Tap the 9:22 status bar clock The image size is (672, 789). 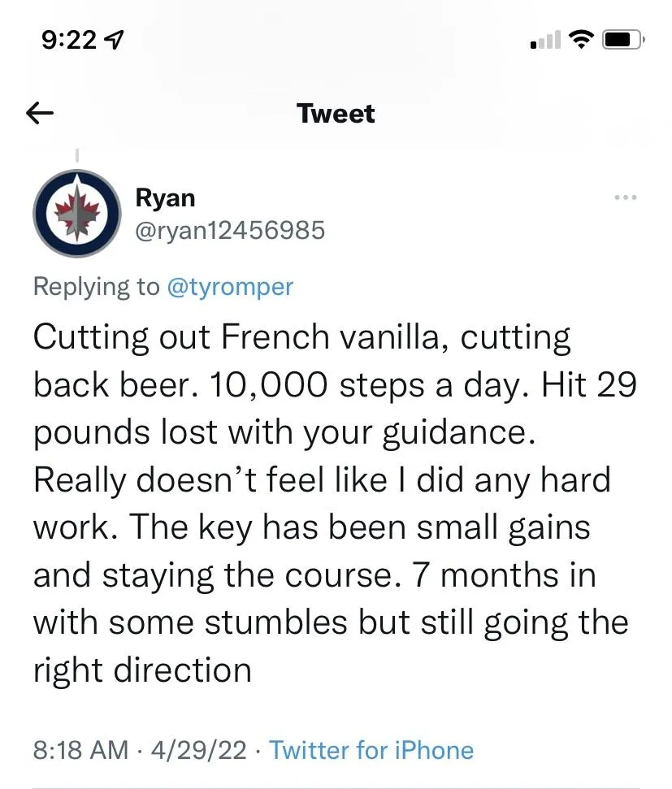(68, 40)
